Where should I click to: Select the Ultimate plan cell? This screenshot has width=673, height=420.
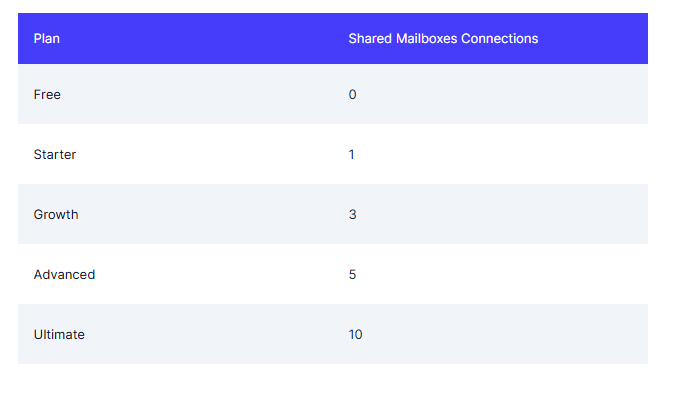[175, 334]
